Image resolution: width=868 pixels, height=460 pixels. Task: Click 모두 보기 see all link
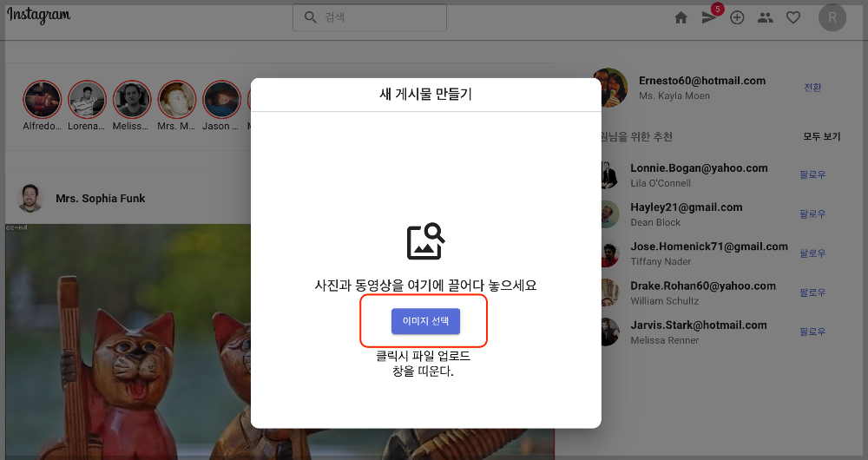click(821, 136)
